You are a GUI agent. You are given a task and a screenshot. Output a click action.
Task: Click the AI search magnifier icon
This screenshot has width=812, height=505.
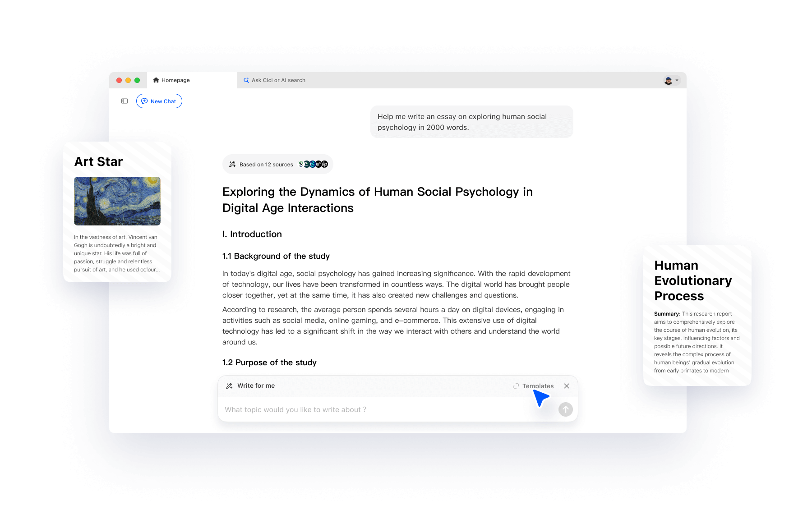246,80
